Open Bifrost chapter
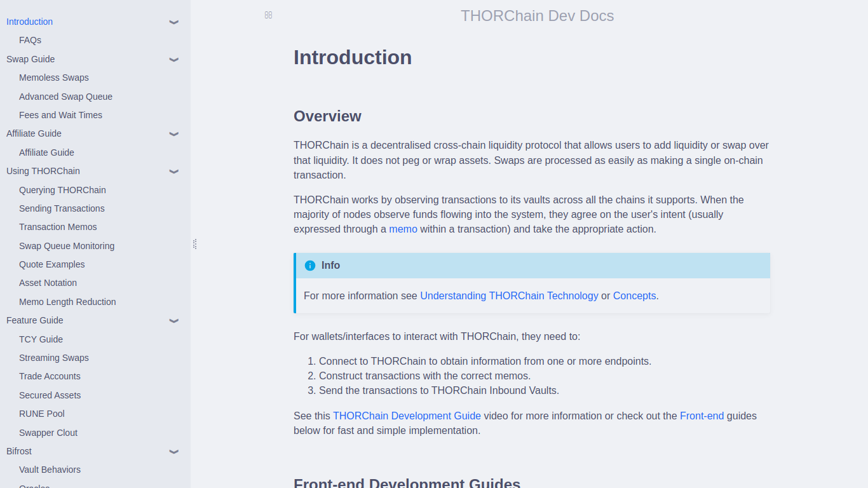868x488 pixels. [19, 451]
